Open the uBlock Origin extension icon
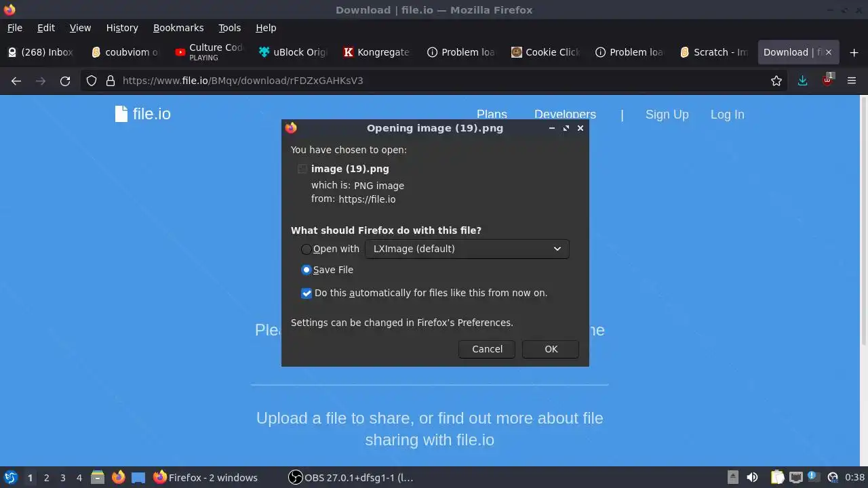The image size is (868, 488). point(827,79)
